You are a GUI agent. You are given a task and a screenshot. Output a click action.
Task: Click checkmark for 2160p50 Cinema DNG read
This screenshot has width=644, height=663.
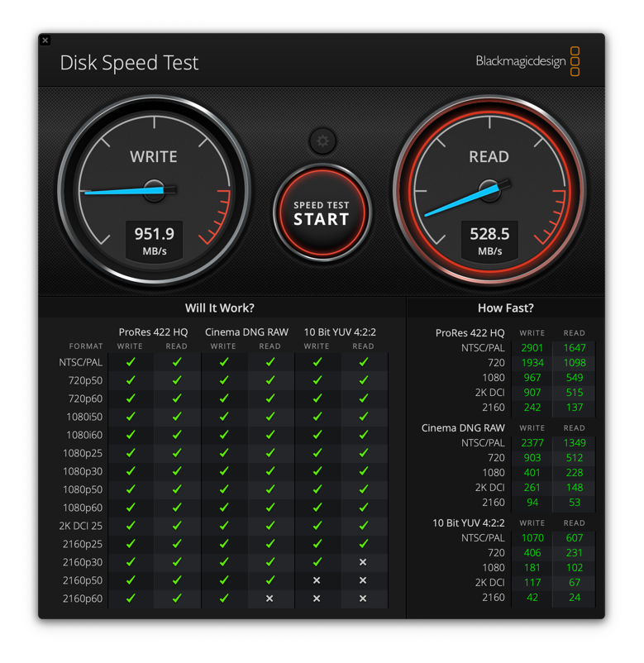(270, 580)
